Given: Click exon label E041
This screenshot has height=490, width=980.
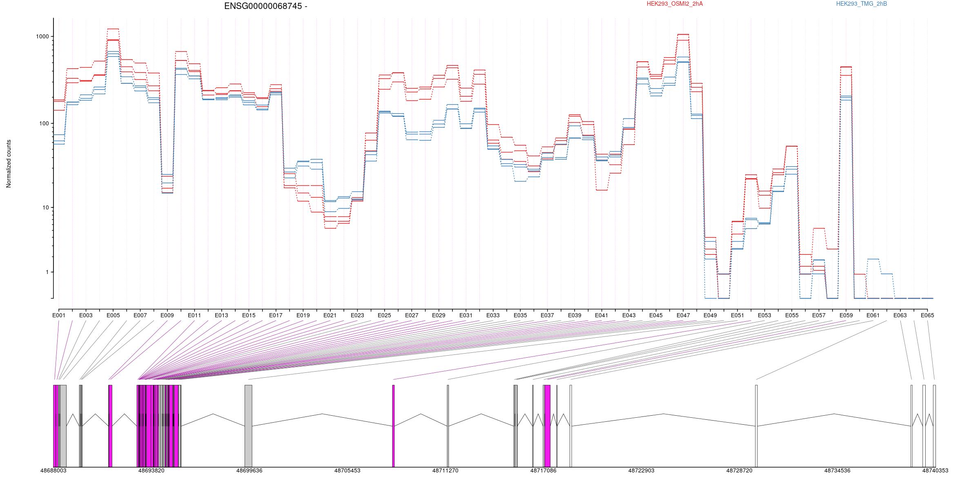Looking at the screenshot, I should (601, 315).
